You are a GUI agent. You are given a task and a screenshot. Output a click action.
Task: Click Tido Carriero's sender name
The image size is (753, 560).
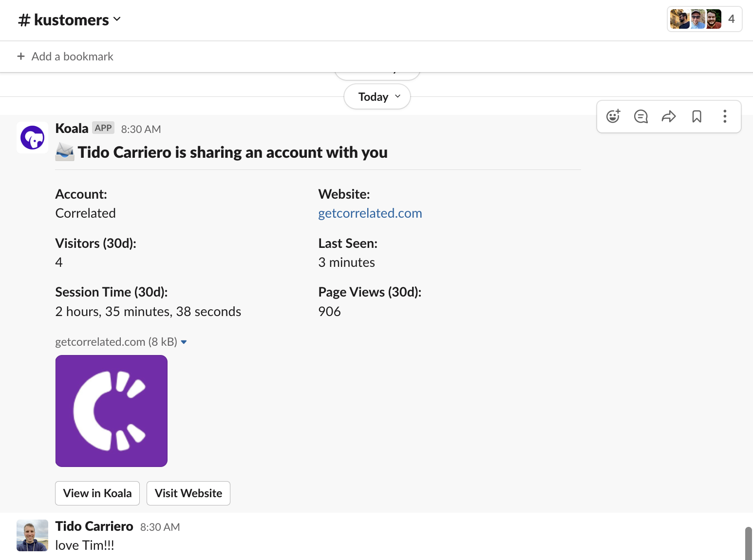[x=94, y=526]
